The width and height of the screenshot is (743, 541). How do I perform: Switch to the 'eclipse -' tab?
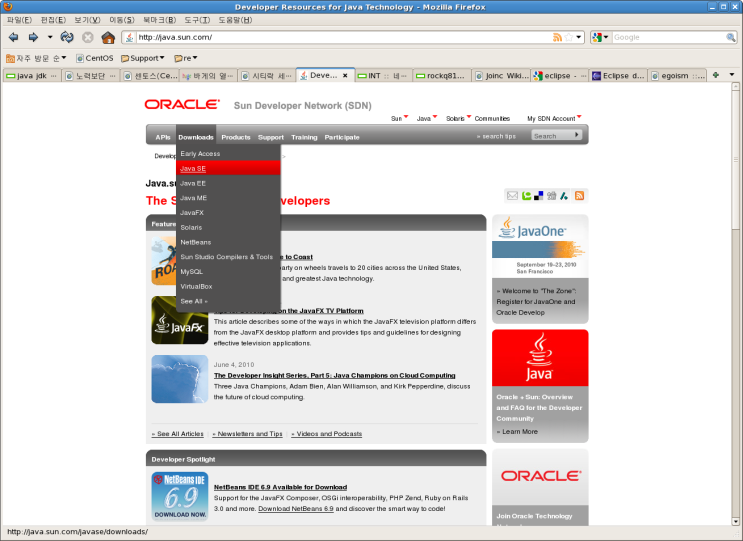[559, 76]
